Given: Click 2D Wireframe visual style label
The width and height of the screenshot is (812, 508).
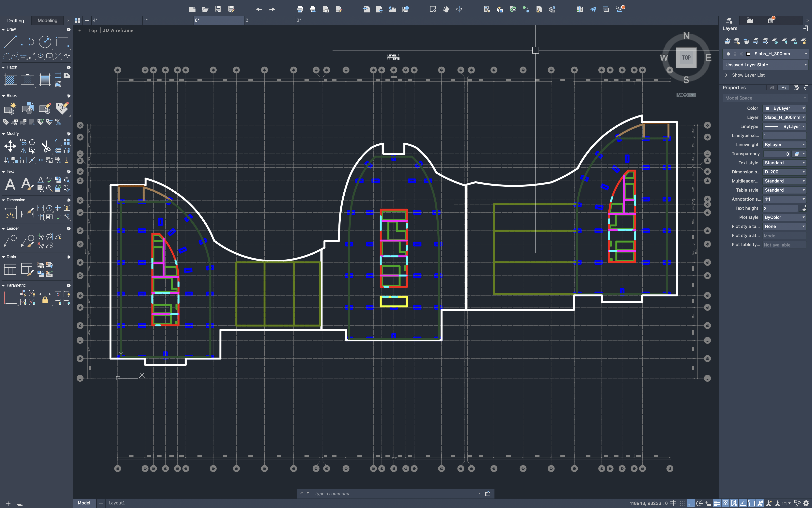Looking at the screenshot, I should [118, 30].
